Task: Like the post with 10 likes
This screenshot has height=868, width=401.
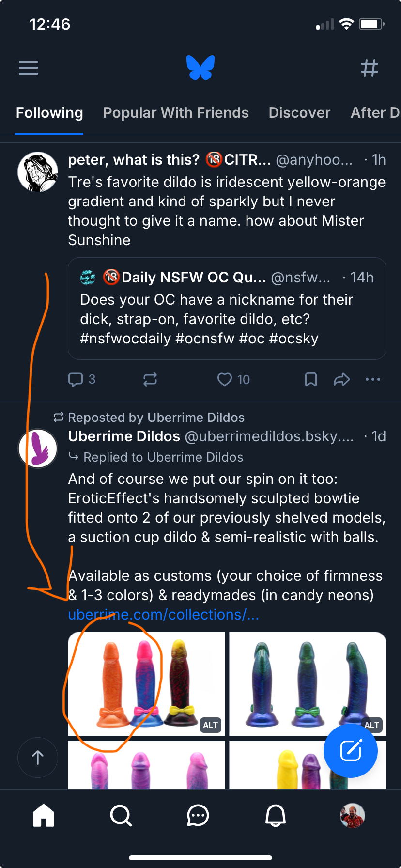Action: (225, 379)
